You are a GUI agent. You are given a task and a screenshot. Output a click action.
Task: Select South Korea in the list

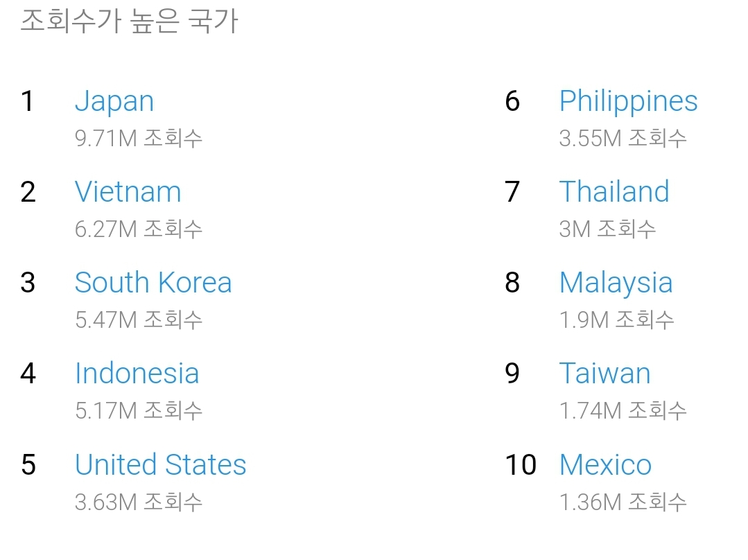point(153,283)
